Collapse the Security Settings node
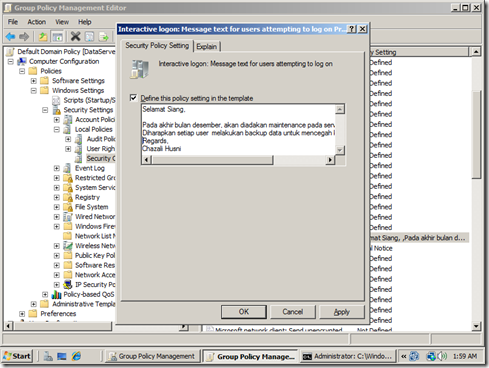Screen dimensions: 489x368 [x=45, y=110]
